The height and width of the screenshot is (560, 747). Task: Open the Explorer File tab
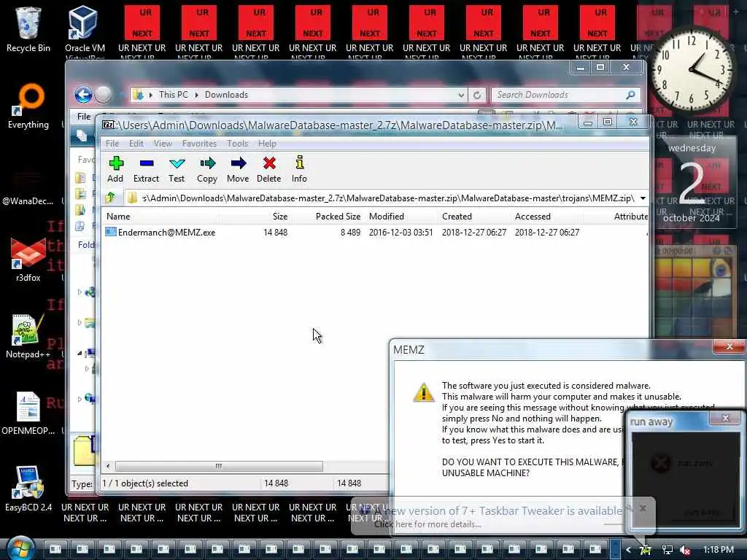click(x=84, y=116)
